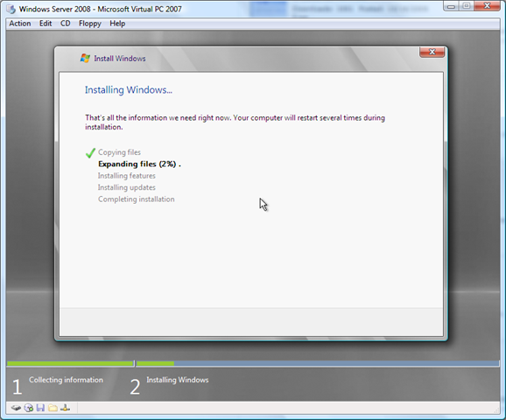
Task: Minimize the Virtual PC window
Action: coord(451,6)
